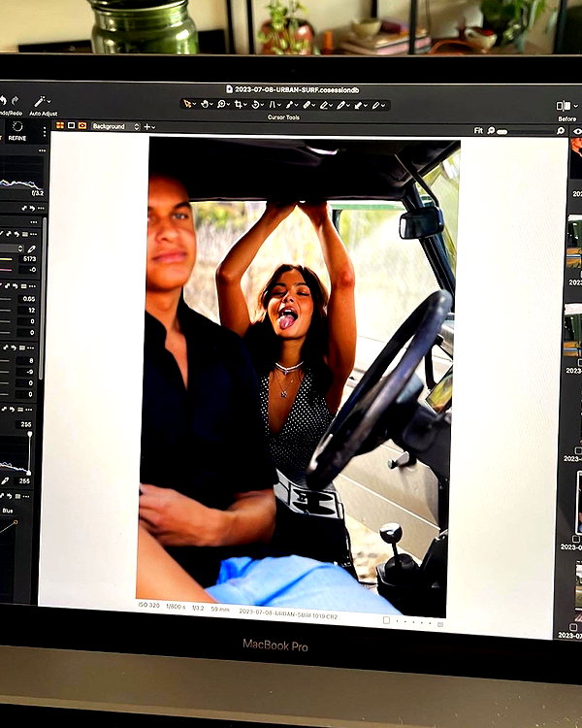Switch to multi-view grid viewer mode

60,125
